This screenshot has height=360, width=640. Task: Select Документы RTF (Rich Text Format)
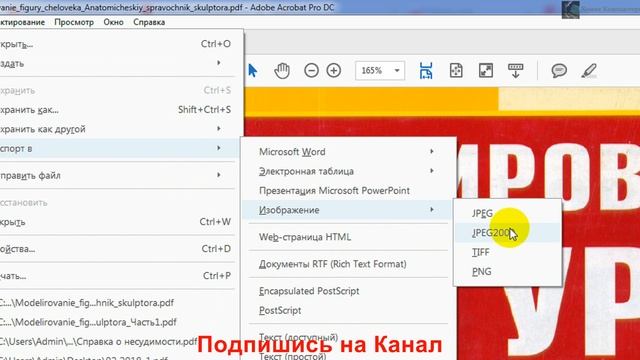click(x=347, y=264)
